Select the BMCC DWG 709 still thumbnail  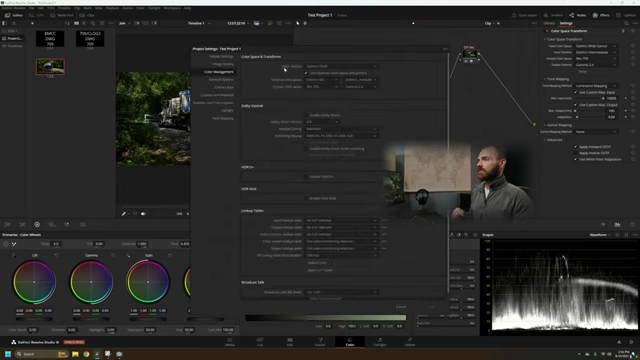click(x=50, y=39)
